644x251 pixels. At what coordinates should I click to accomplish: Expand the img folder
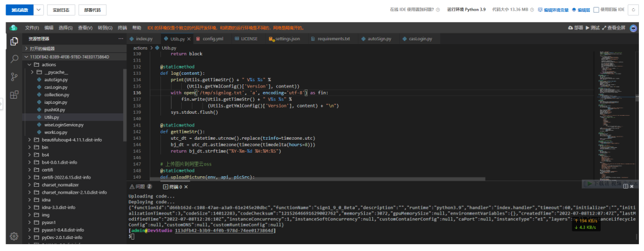click(30, 215)
